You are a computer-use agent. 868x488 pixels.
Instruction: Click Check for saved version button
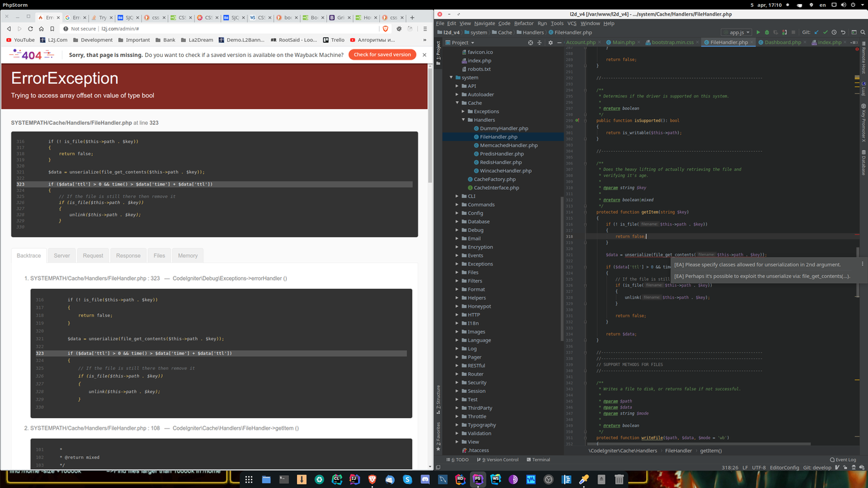(x=382, y=54)
